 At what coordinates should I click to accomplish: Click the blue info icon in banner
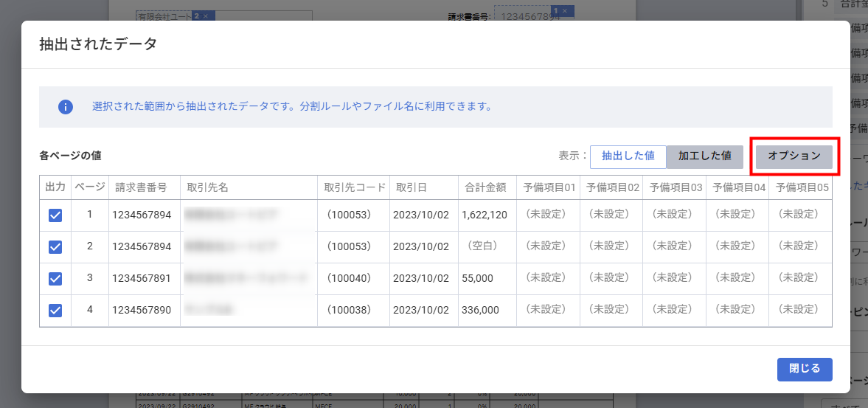[x=66, y=107]
